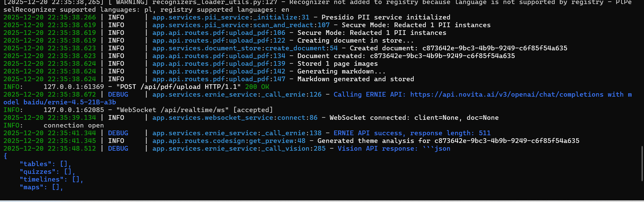This screenshot has width=644, height=202.
Task: Click 'Secure Mode: Redacted 1 PII instances' on upload_pdf:106 line
Action: tap(372, 33)
